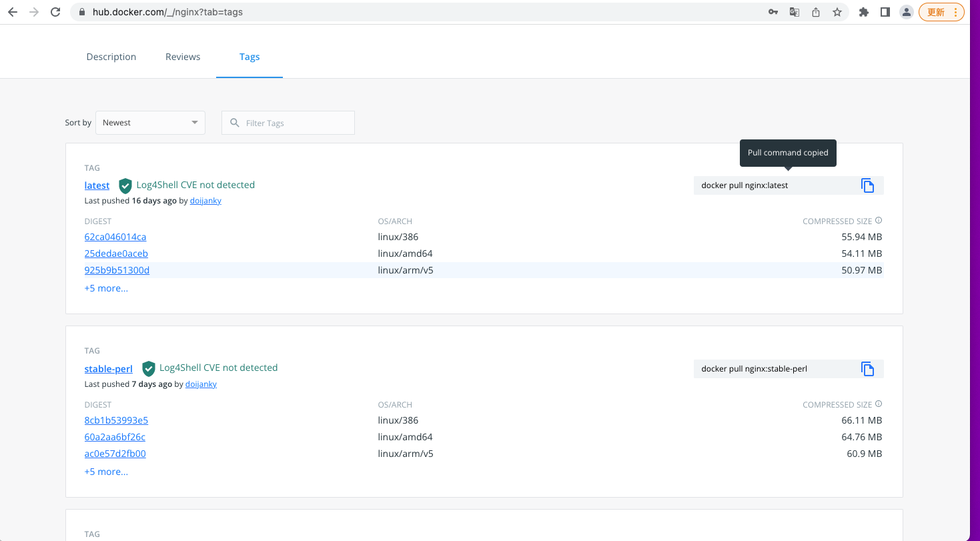
Task: Translate this page icon
Action: (795, 12)
